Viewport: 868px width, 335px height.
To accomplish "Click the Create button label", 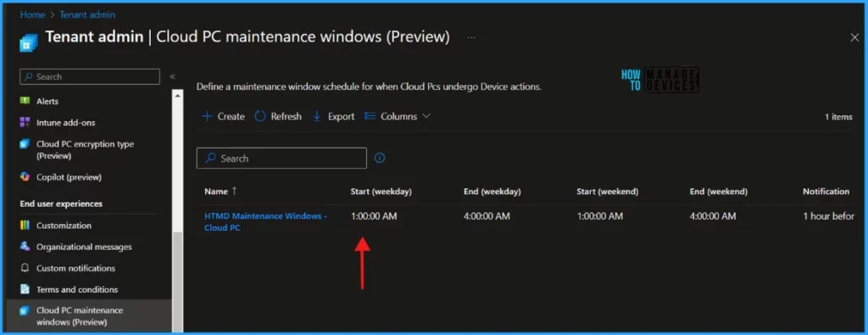I will point(231,116).
